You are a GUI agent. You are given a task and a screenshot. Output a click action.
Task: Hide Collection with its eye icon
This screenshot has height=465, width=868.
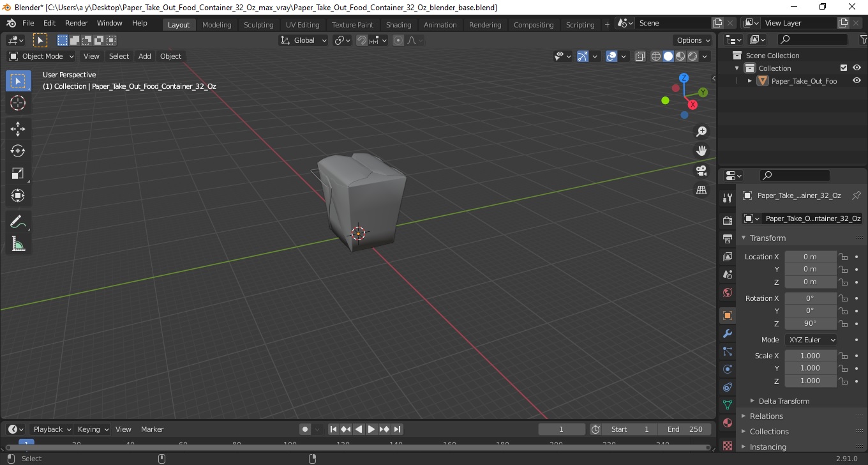(857, 68)
